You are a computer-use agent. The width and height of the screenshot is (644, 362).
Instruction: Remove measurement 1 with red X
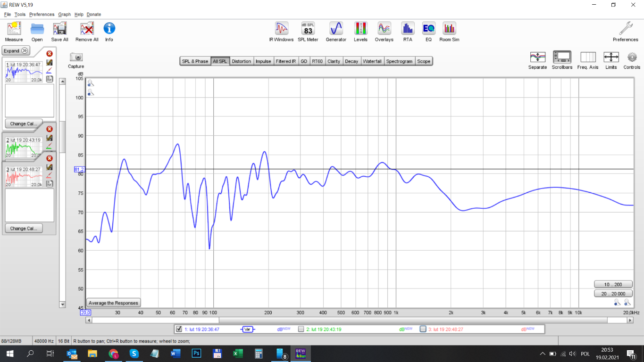point(50,54)
